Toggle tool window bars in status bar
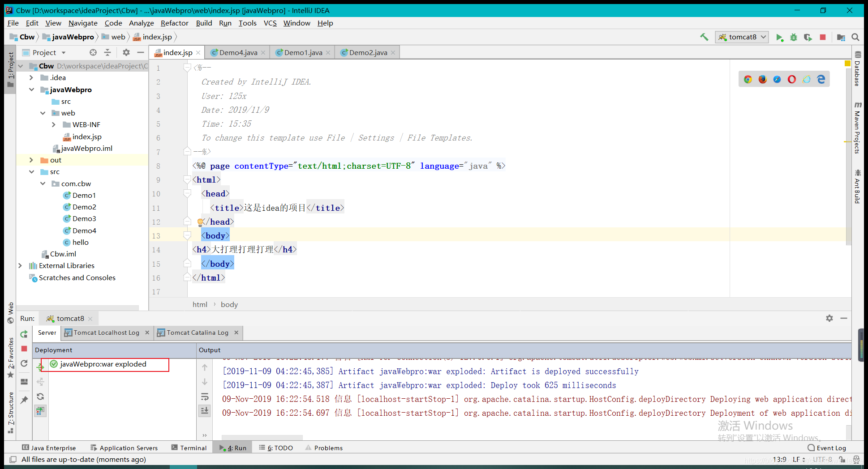This screenshot has height=469, width=868. (x=13, y=460)
